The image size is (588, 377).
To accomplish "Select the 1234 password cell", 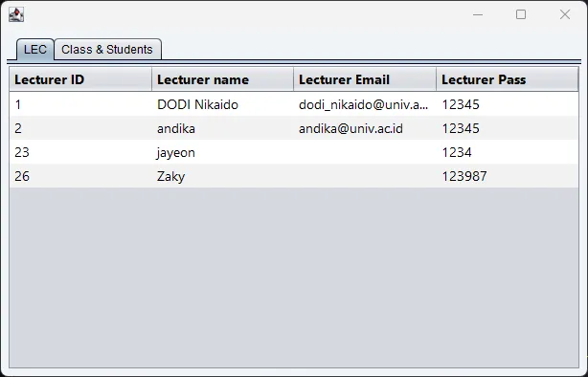I will (x=508, y=152).
